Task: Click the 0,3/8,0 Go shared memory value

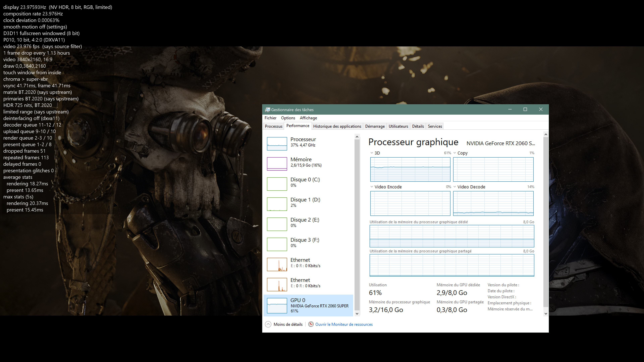Action: click(452, 310)
